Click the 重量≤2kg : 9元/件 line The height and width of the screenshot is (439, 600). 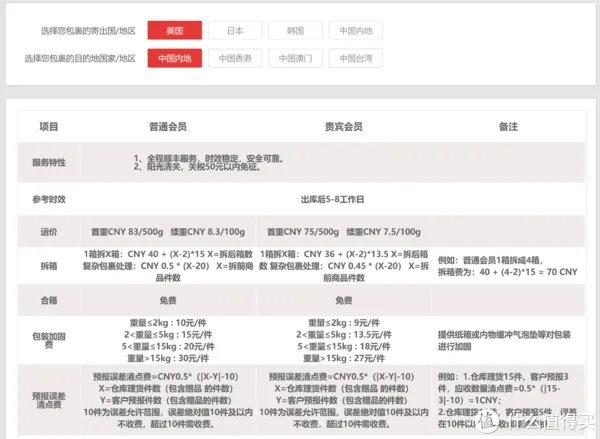click(x=344, y=323)
